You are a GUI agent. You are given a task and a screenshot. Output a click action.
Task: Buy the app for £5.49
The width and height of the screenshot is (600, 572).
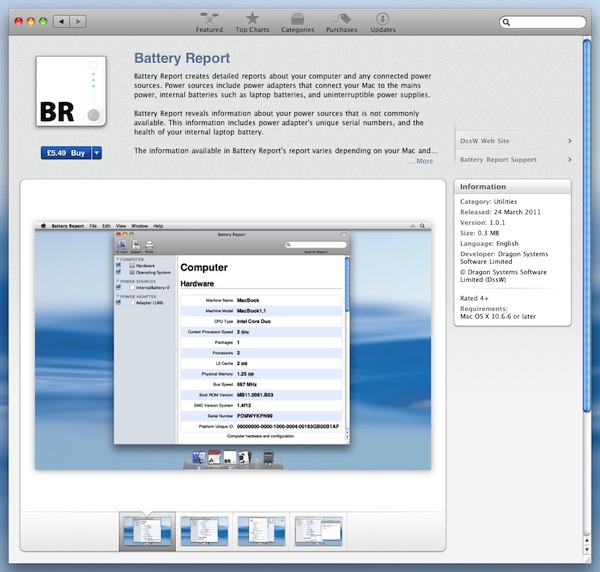(x=65, y=153)
